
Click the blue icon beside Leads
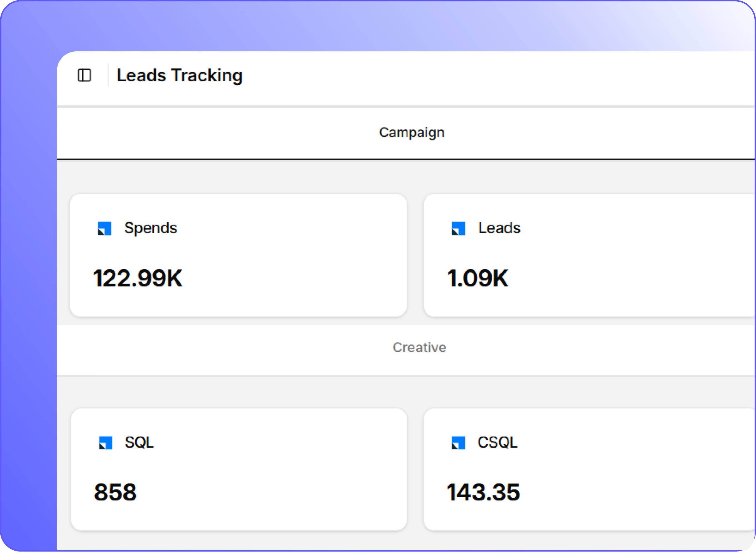click(458, 228)
